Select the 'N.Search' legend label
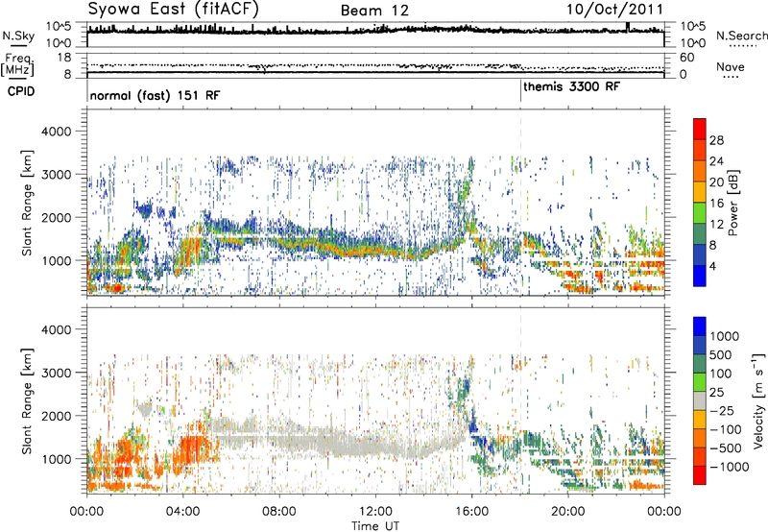768x532 pixels. tap(741, 36)
